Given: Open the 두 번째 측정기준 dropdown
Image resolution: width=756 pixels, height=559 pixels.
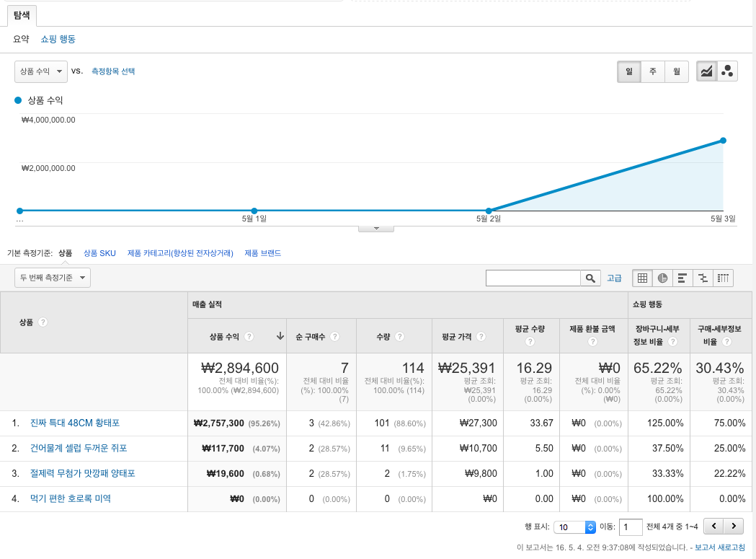Looking at the screenshot, I should pos(53,278).
